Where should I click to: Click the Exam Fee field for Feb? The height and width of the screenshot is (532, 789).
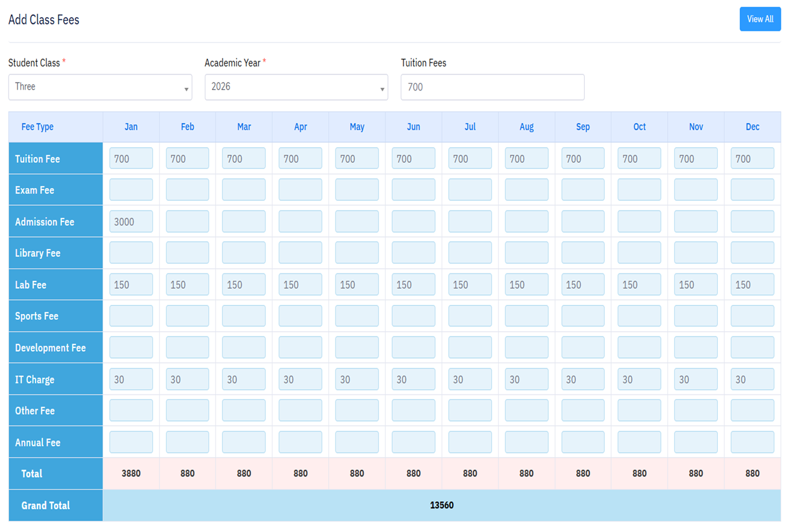(x=188, y=190)
